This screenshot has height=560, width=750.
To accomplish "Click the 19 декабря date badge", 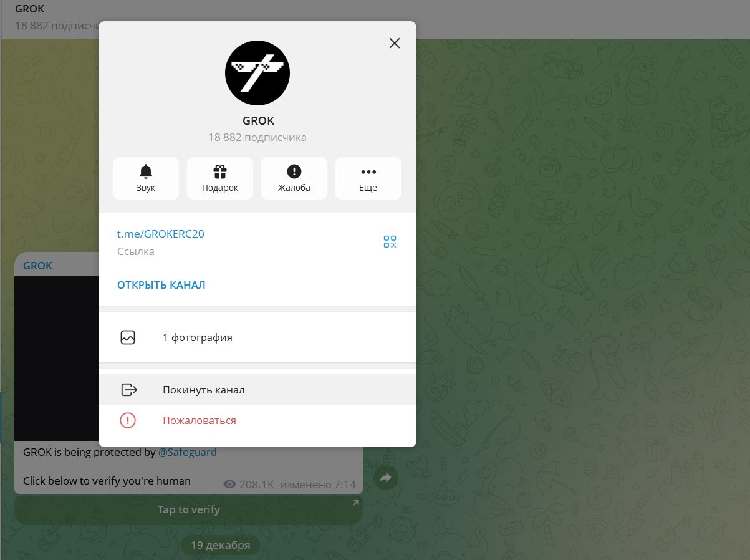I will click(x=220, y=545).
